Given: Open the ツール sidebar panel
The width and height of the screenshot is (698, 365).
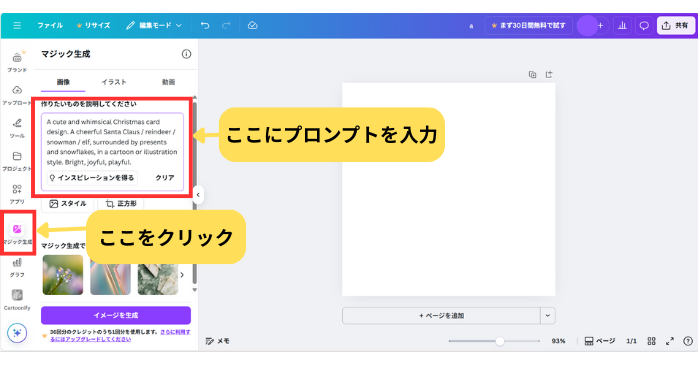Looking at the screenshot, I should click(17, 128).
